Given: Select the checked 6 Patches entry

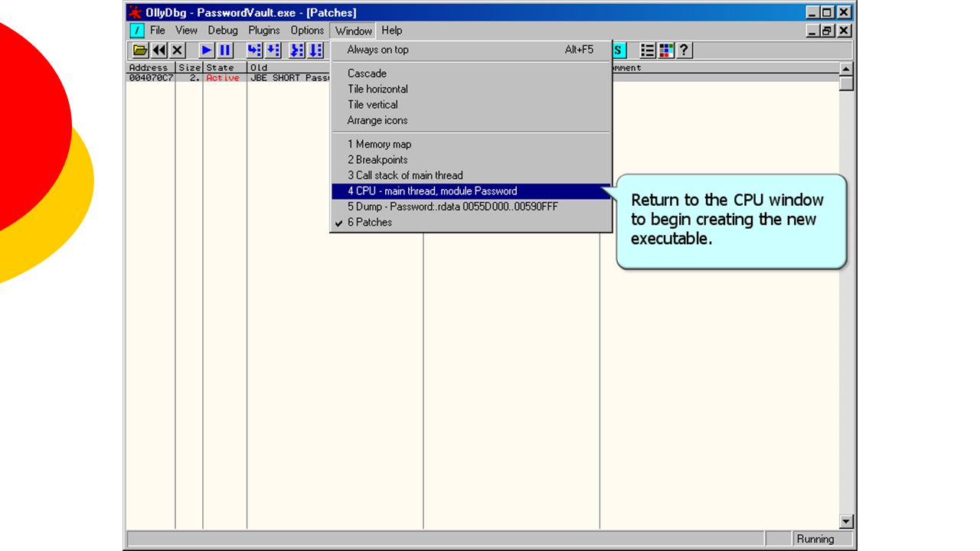Looking at the screenshot, I should (471, 223).
